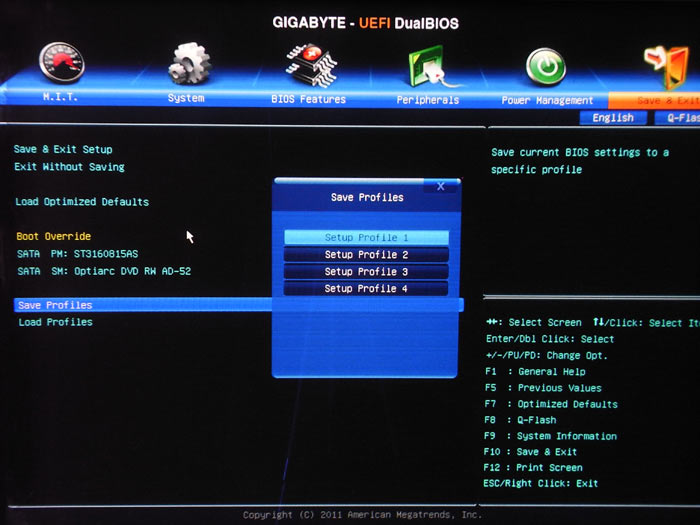Boot from SATA SM: Optiarc DVD RW

point(104,271)
